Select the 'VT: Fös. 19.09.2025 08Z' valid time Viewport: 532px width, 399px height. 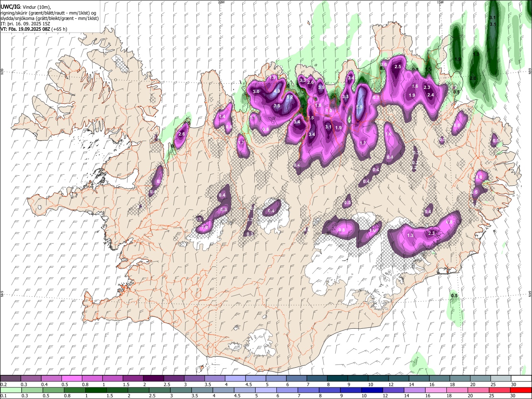[25, 29]
